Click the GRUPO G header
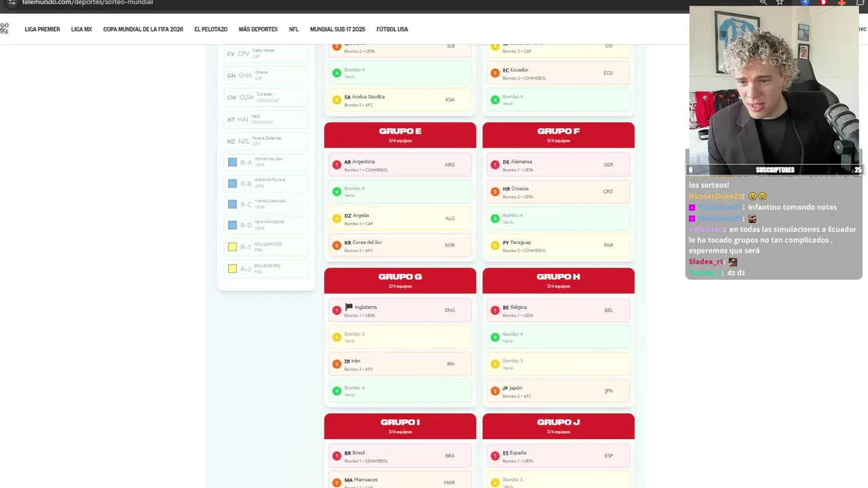 [400, 281]
